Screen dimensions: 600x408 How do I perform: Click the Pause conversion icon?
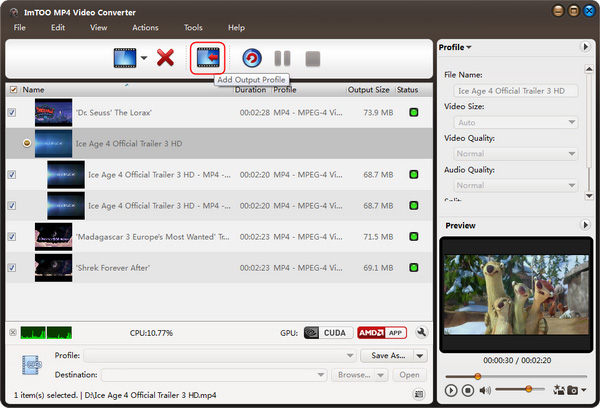(282, 59)
